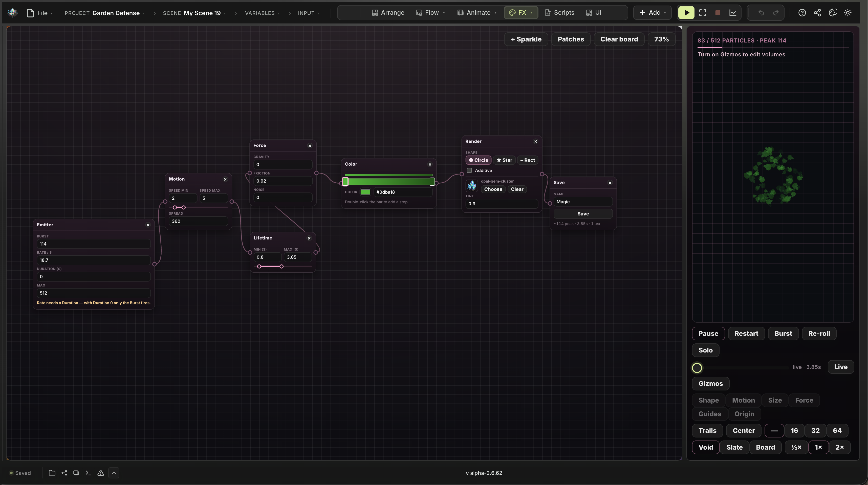Open the warnings triangle icon
868x485 pixels.
[x=100, y=473]
